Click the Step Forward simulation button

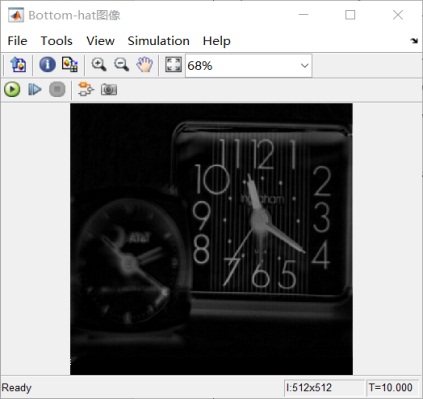(35, 89)
